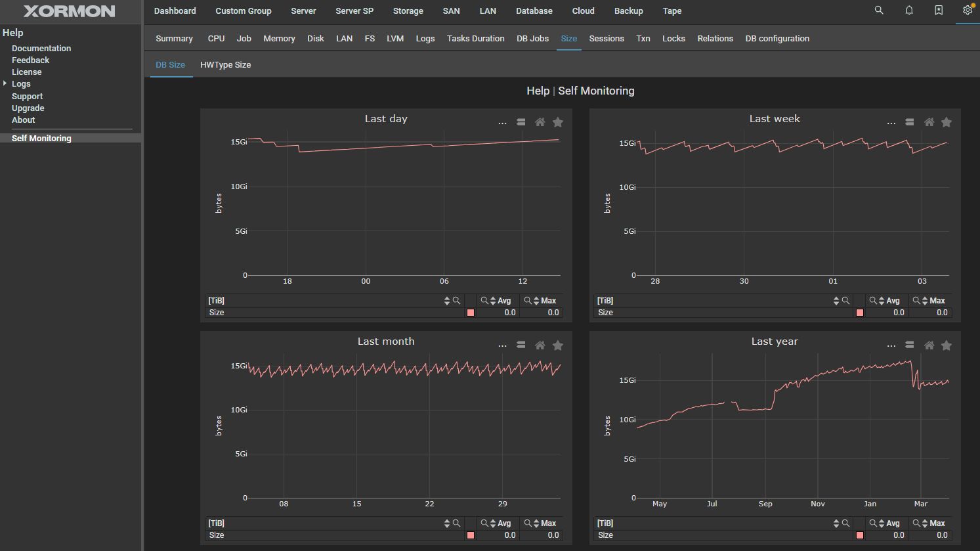Sort Last year legend by name column
The height and width of the screenshot is (551, 980).
(x=836, y=523)
